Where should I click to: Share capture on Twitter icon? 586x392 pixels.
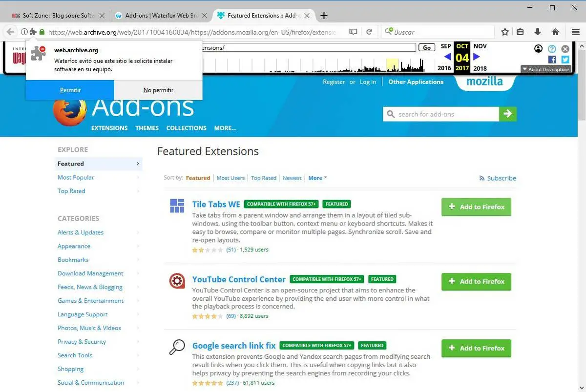565,60
